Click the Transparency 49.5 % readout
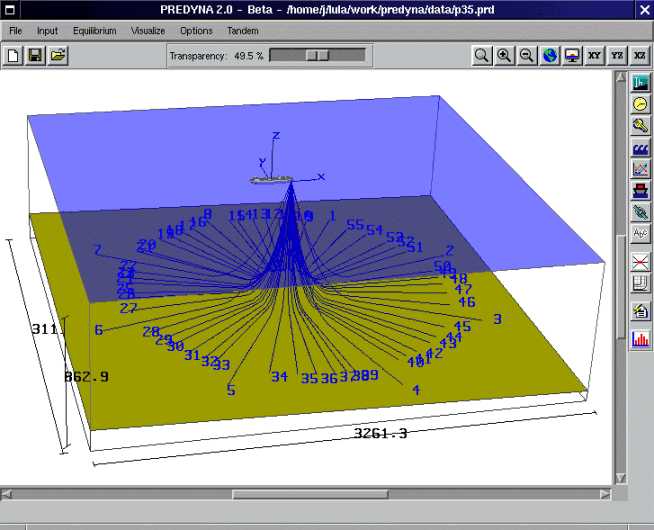This screenshot has width=654, height=530. point(216,56)
